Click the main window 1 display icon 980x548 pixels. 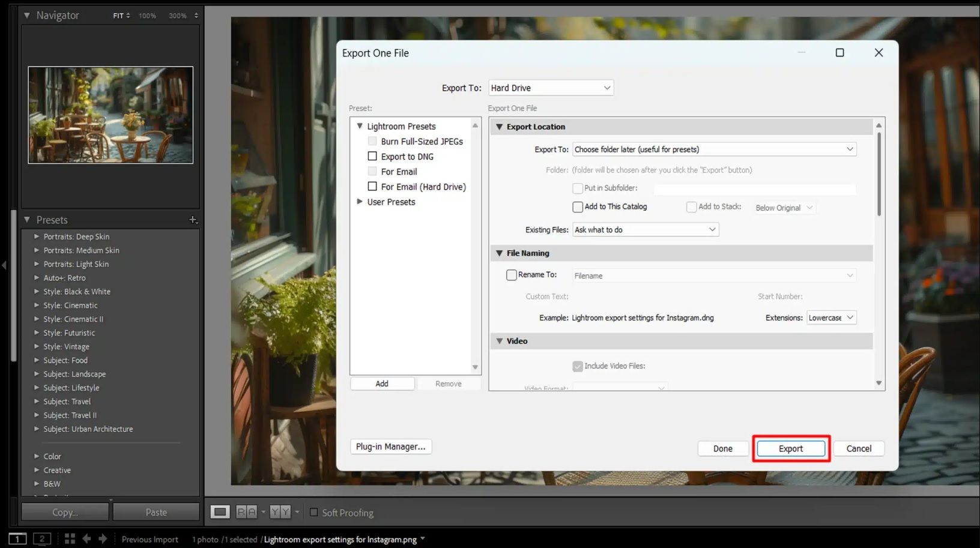17,539
